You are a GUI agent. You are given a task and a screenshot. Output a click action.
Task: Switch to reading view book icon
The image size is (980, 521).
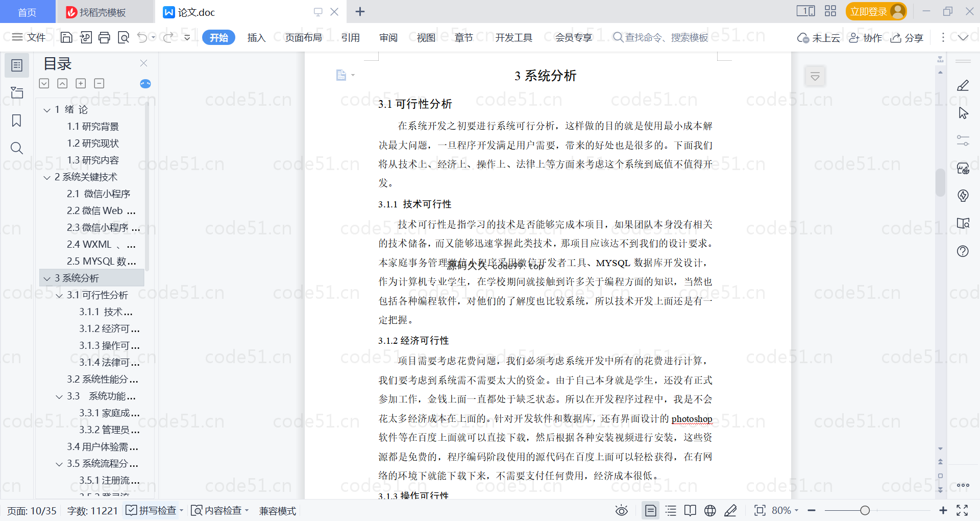(690, 510)
